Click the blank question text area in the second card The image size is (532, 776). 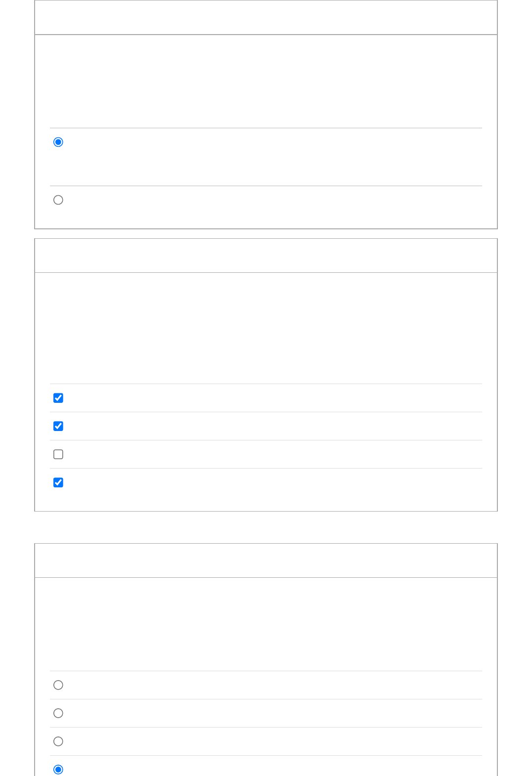click(x=266, y=328)
